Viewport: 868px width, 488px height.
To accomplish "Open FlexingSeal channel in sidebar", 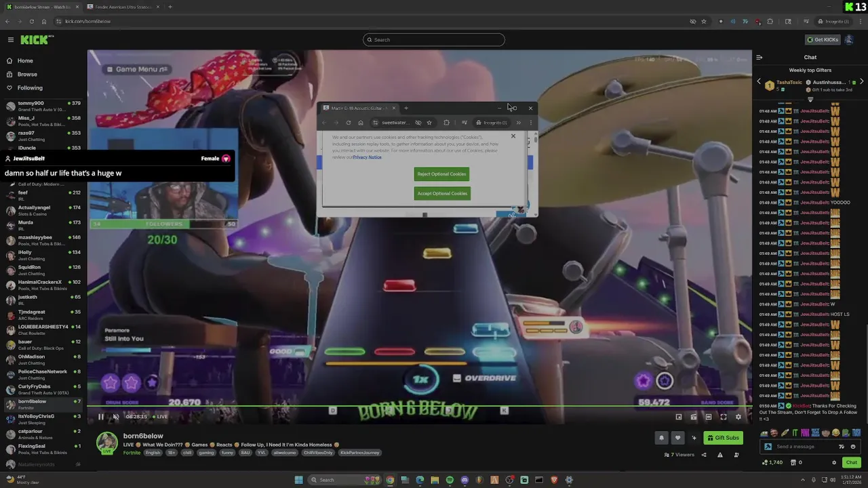I will [x=41, y=449].
